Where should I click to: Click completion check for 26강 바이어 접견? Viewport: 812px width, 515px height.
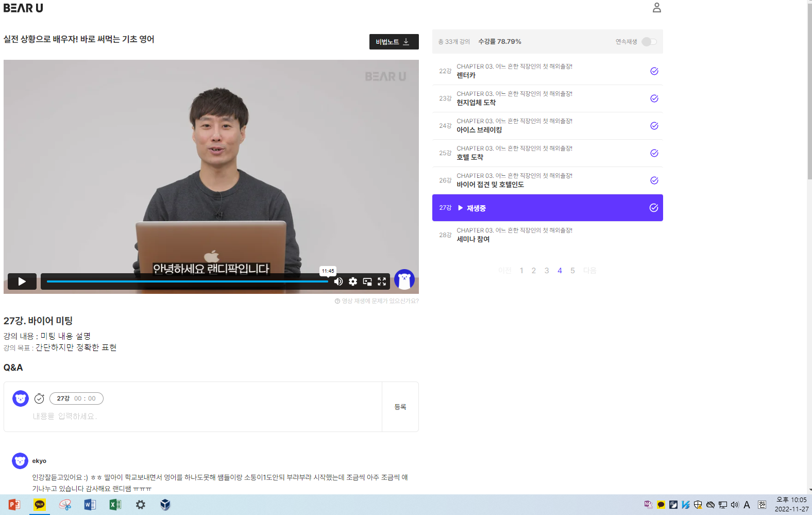tap(654, 180)
